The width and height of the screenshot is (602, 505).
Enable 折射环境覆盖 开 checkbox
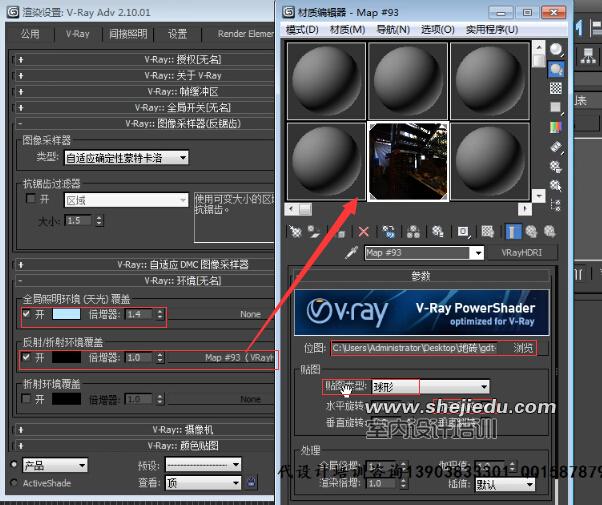click(x=26, y=399)
